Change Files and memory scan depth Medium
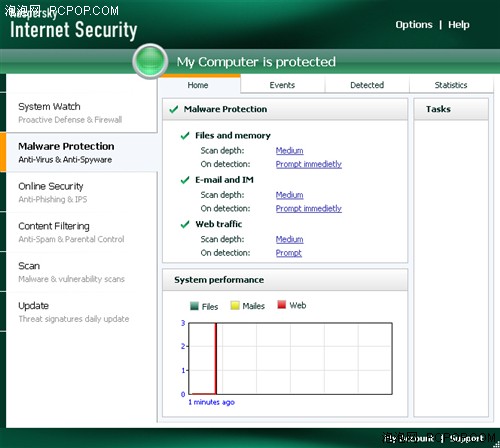 [289, 151]
